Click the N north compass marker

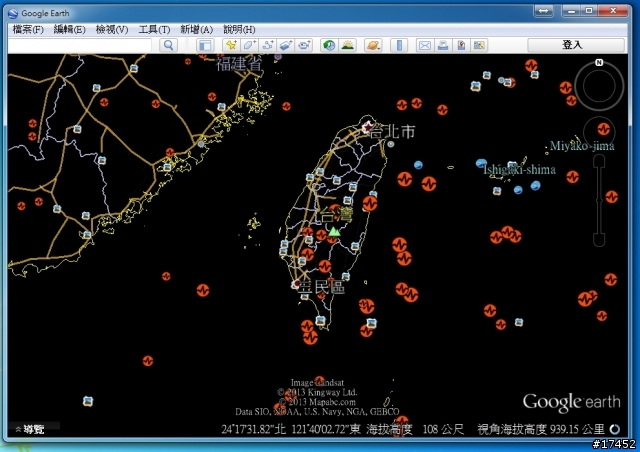599,62
